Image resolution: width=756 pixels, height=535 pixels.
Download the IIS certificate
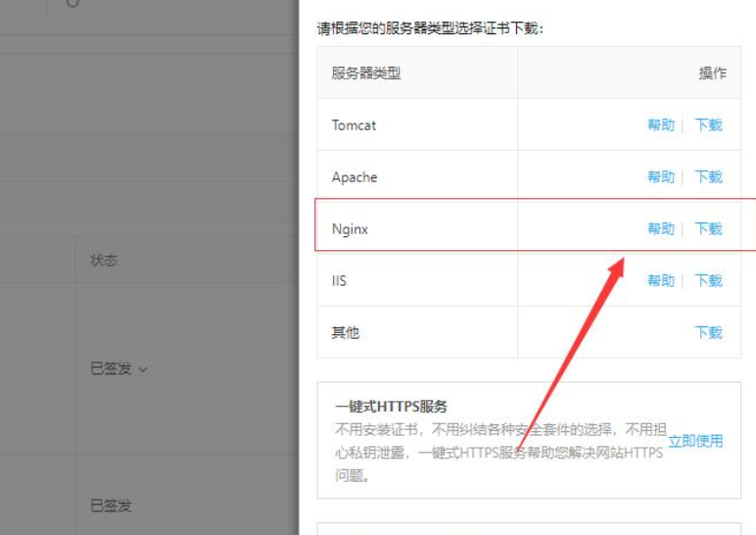coord(709,281)
